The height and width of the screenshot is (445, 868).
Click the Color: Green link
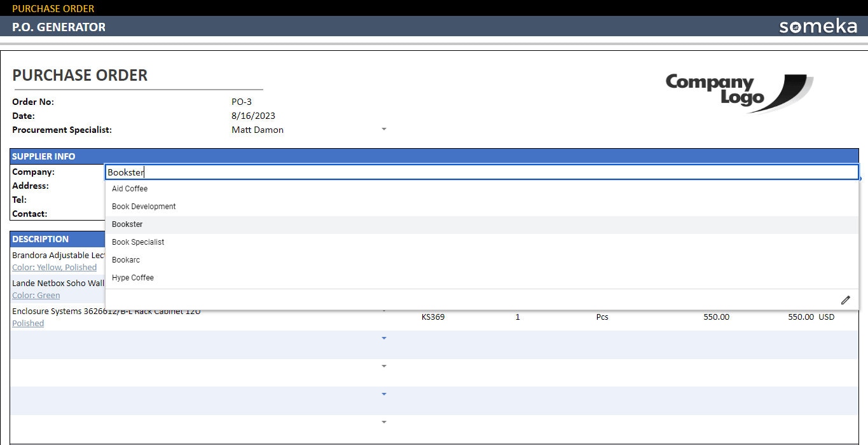coord(36,295)
